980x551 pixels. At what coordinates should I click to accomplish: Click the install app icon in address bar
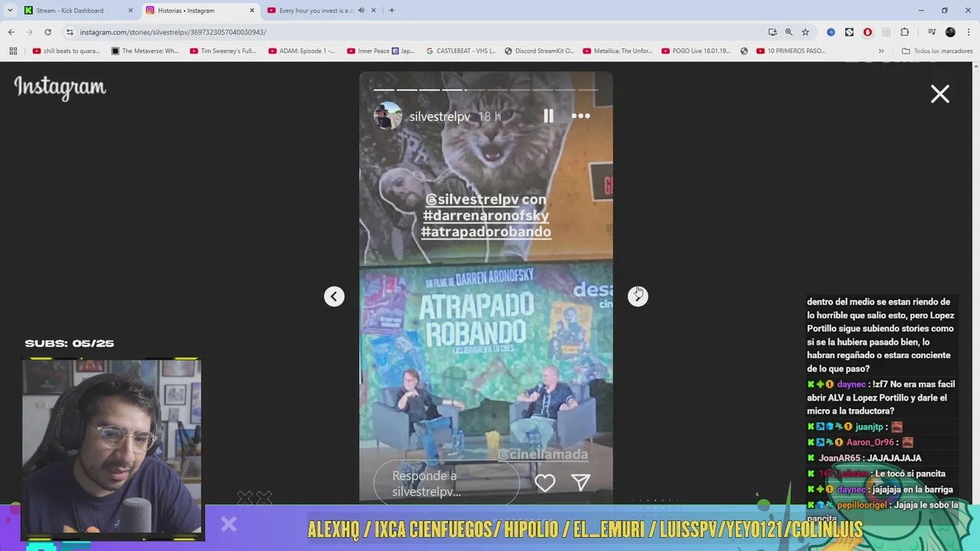click(773, 32)
